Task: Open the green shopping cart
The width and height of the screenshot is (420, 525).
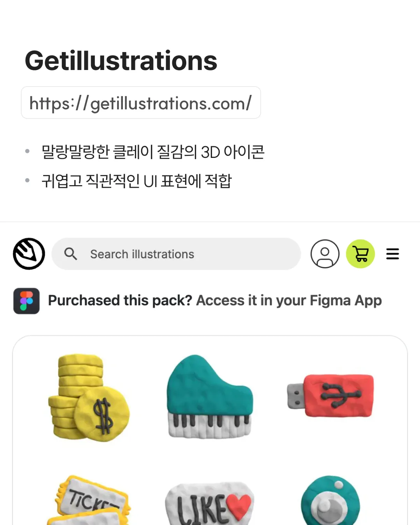Action: tap(360, 254)
